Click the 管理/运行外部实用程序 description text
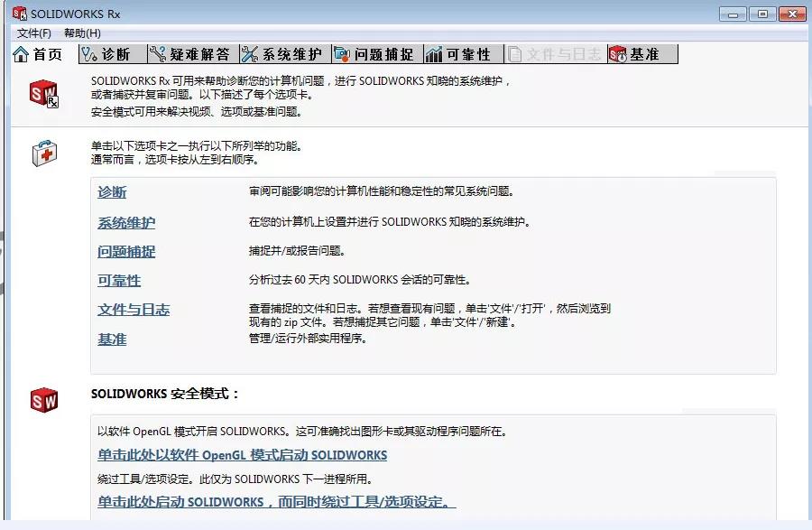Screen dimensions: 812x530 pos(308,339)
